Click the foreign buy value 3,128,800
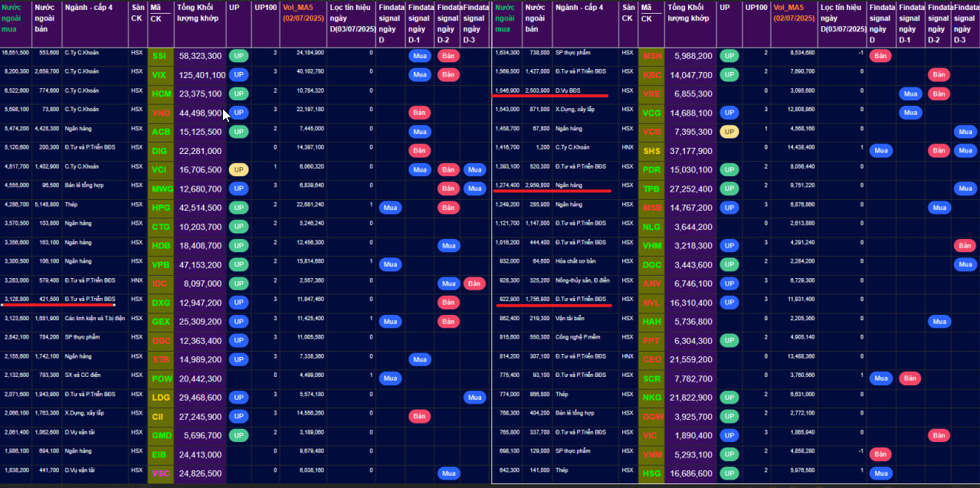The image size is (980, 488). click(17, 299)
